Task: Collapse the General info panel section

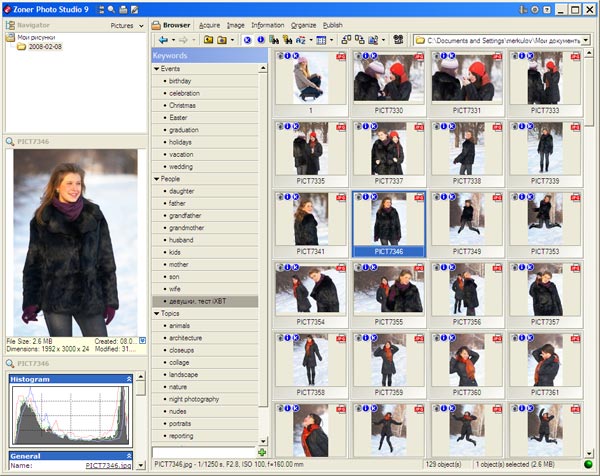Action: tap(128, 454)
